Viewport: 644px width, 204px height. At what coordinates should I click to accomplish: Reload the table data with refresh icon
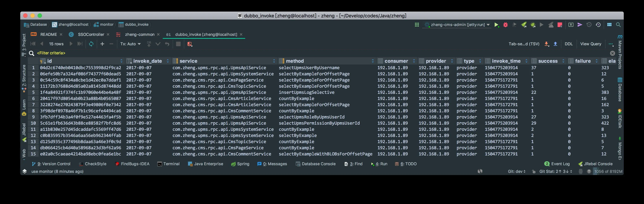coord(91,44)
